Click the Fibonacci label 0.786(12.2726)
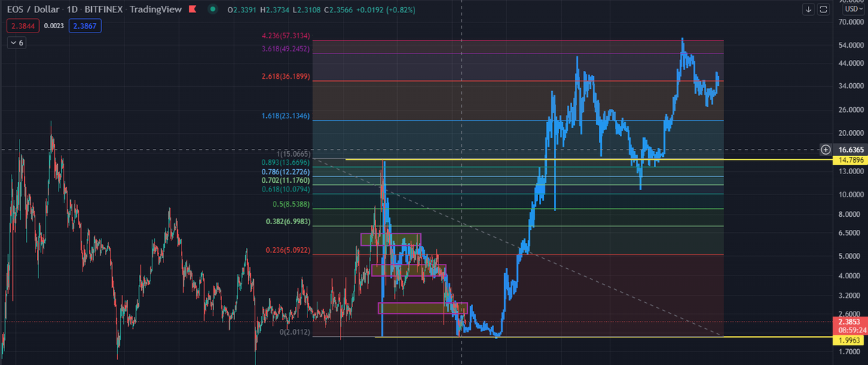The width and height of the screenshot is (868, 365). [286, 172]
